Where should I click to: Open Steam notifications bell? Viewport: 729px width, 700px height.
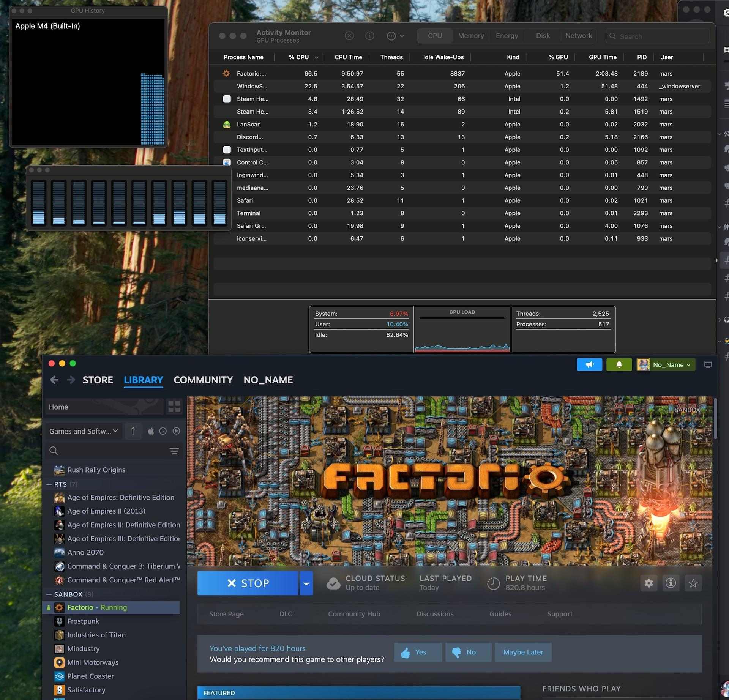(x=619, y=365)
